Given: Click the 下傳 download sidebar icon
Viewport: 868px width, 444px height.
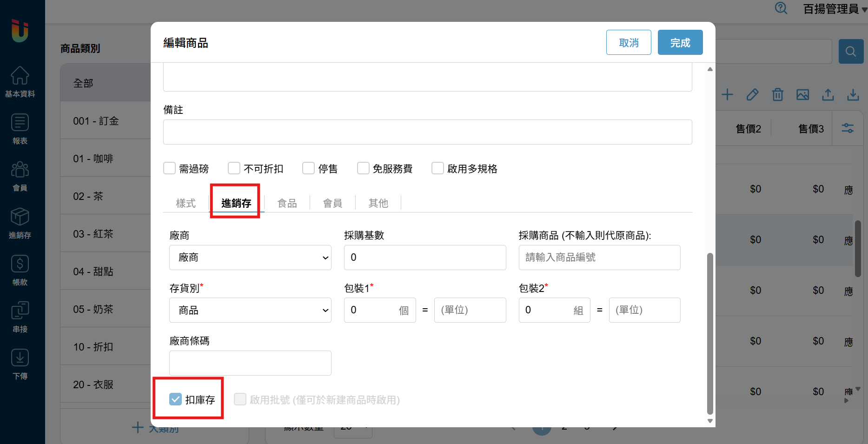Looking at the screenshot, I should pos(20,364).
